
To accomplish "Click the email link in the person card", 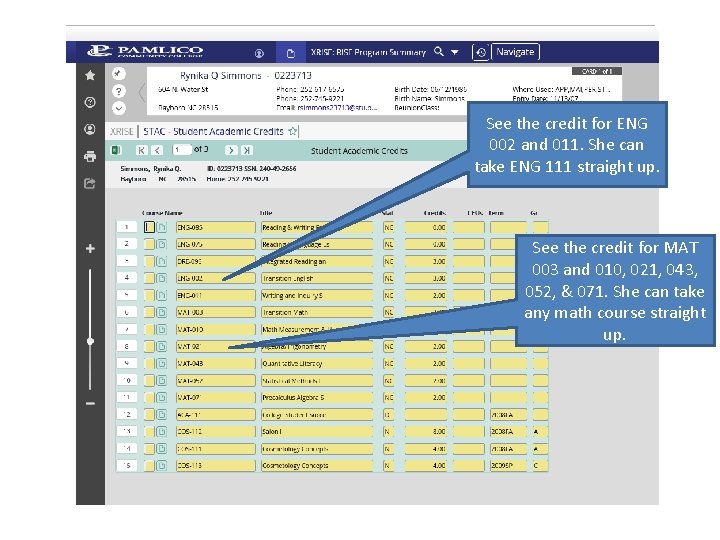I will tap(338, 107).
